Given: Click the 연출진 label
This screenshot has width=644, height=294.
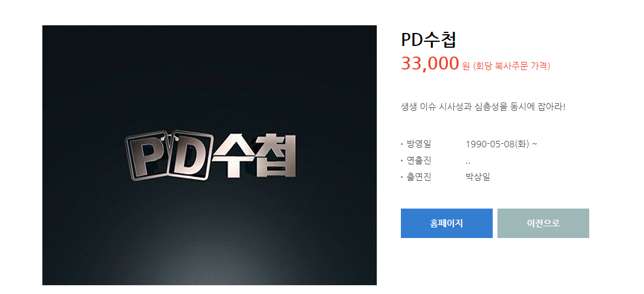Looking at the screenshot, I should click(419, 160).
